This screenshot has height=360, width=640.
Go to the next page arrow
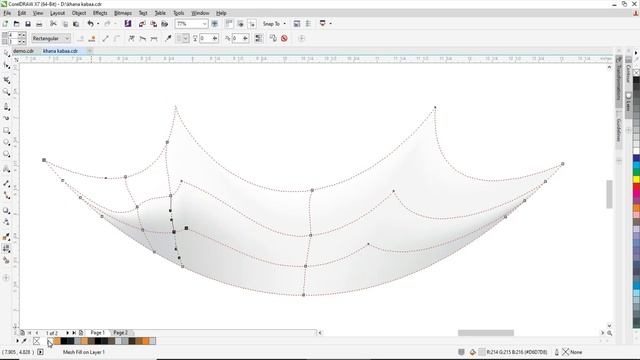coord(67,333)
